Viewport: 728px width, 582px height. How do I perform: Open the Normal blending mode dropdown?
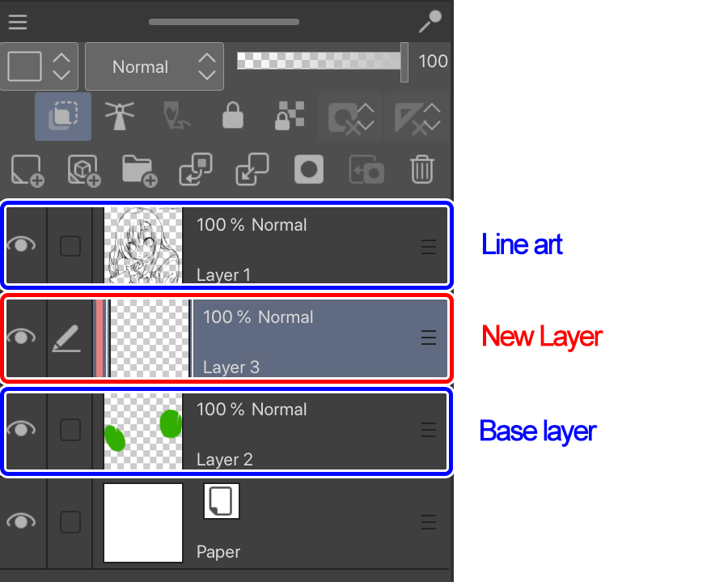(154, 66)
